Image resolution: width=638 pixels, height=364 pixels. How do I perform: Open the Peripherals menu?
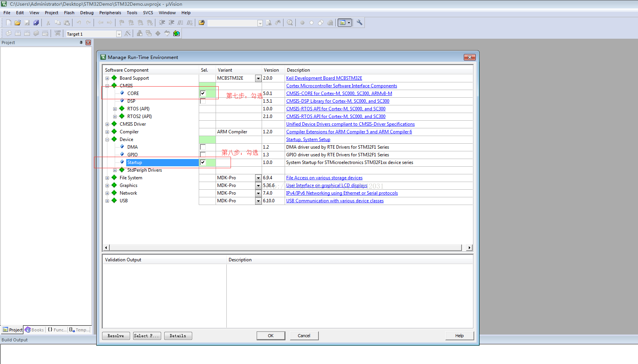(x=110, y=13)
